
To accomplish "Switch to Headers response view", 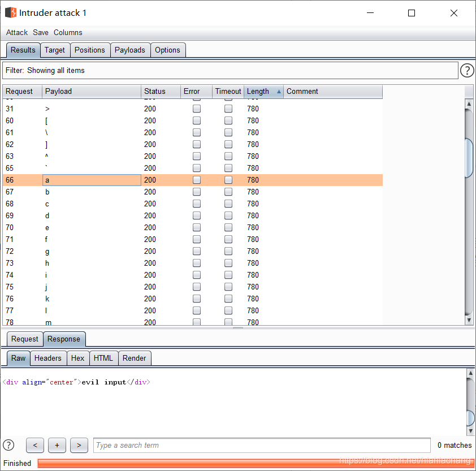I will pyautogui.click(x=47, y=358).
